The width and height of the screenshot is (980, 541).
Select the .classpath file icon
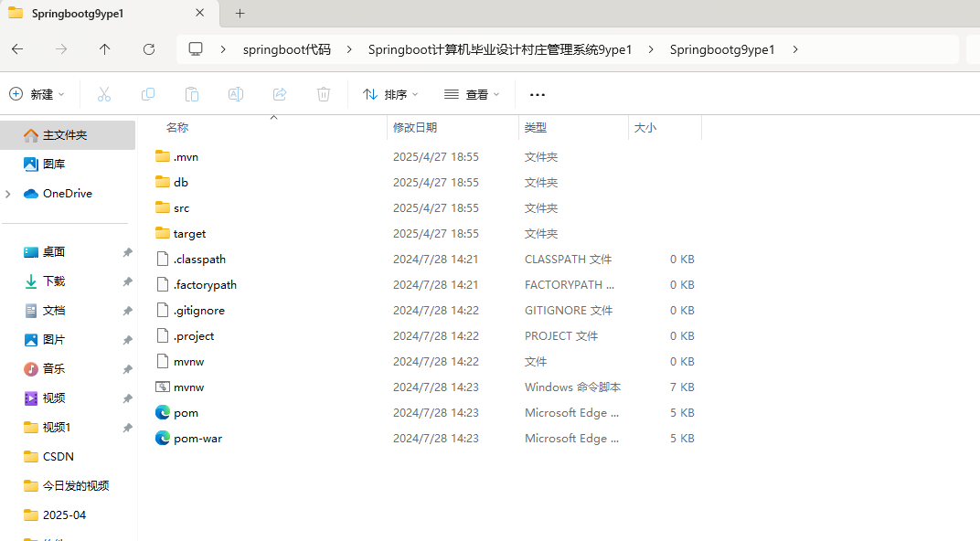pyautogui.click(x=163, y=259)
